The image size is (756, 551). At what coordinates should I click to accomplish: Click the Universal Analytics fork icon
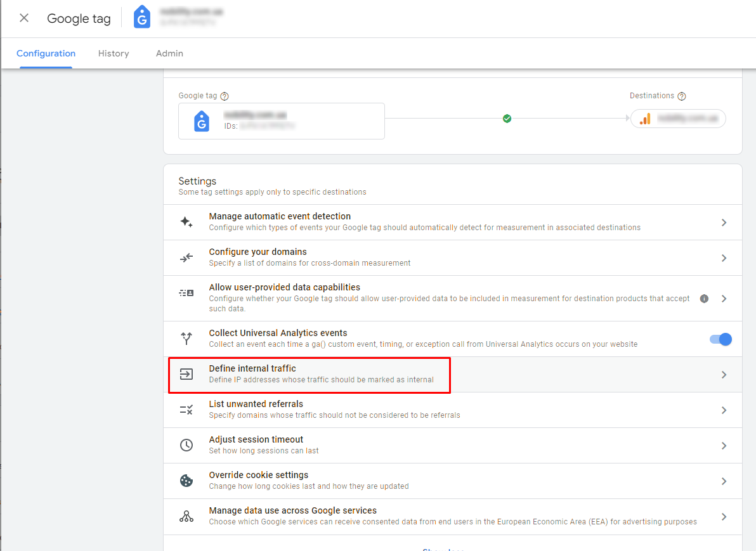pos(186,339)
